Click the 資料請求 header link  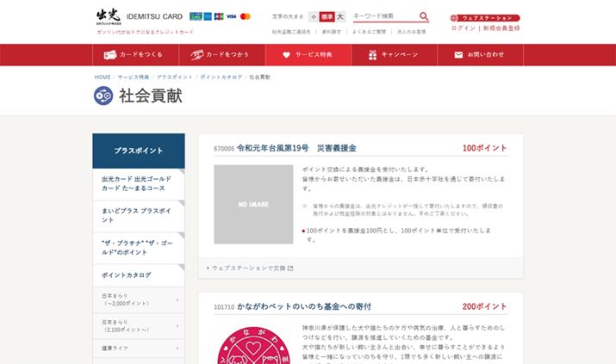331,32
